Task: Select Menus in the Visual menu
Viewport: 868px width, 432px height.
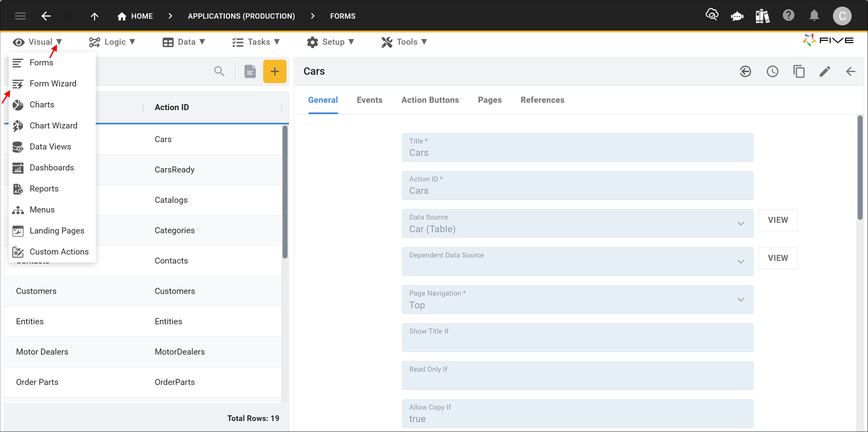Action: tap(52, 210)
